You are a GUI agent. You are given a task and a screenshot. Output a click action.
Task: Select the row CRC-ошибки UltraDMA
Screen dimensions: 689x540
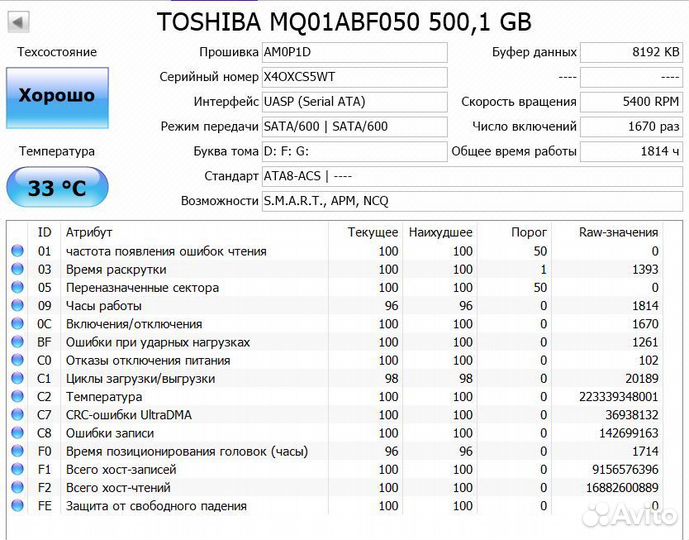coord(335,415)
